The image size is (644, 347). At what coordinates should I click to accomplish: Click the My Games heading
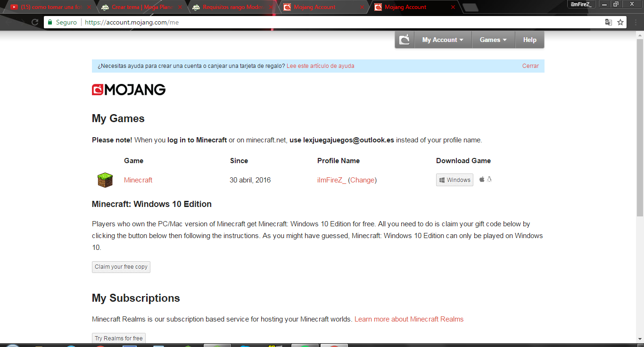(x=118, y=118)
